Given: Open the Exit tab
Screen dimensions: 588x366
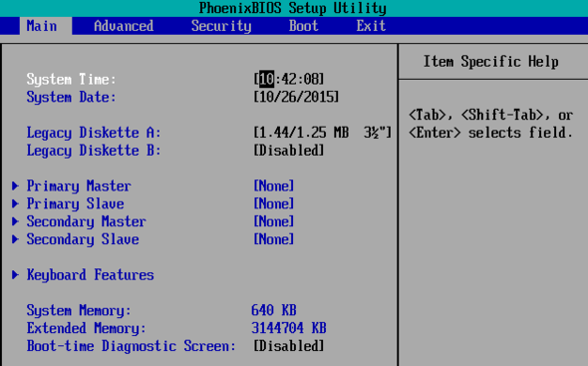Looking at the screenshot, I should pos(371,26).
